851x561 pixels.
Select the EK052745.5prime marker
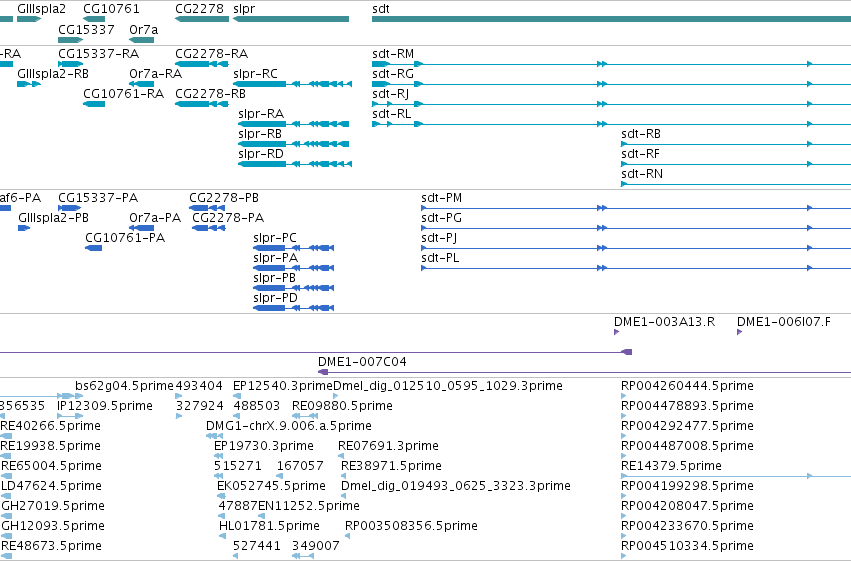pyautogui.click(x=221, y=496)
